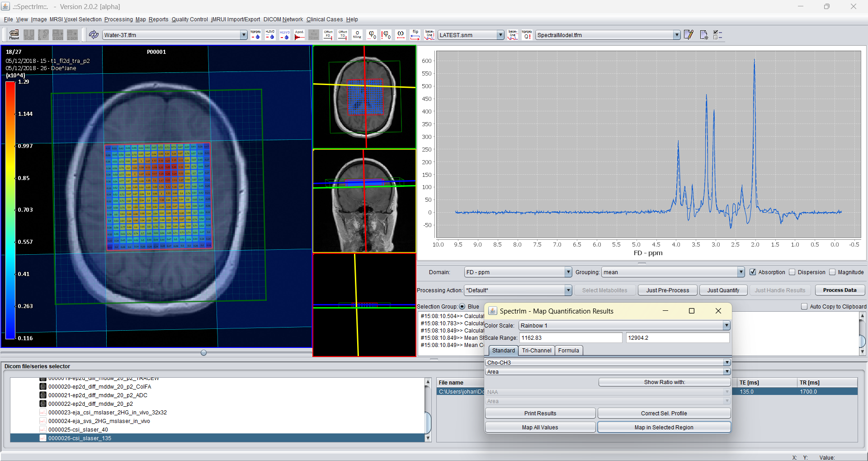Click the edit model pencil icon

pos(689,35)
